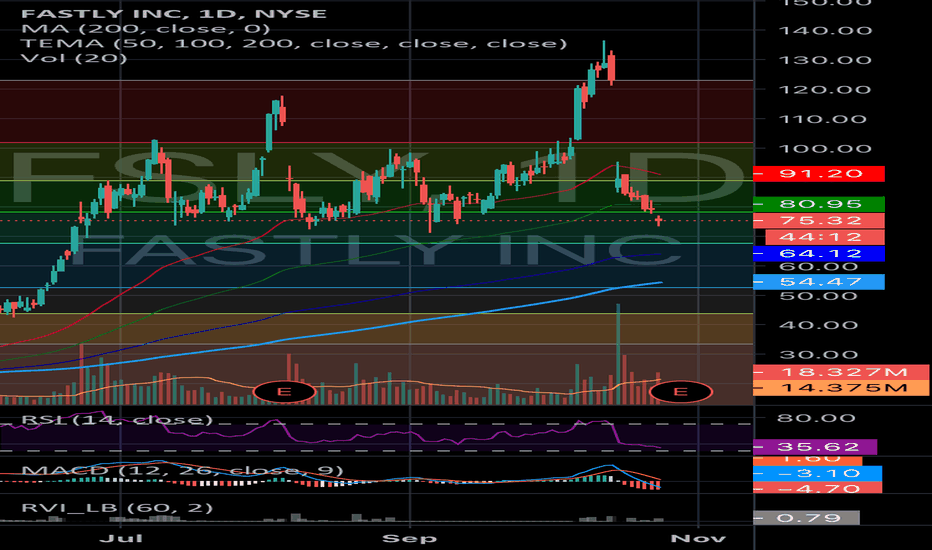Click the light blue 54.47 MA label

tap(819, 282)
